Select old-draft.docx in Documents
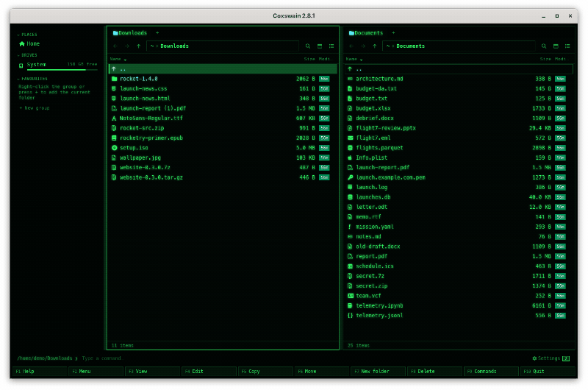This screenshot has width=588, height=390. [x=459, y=247]
